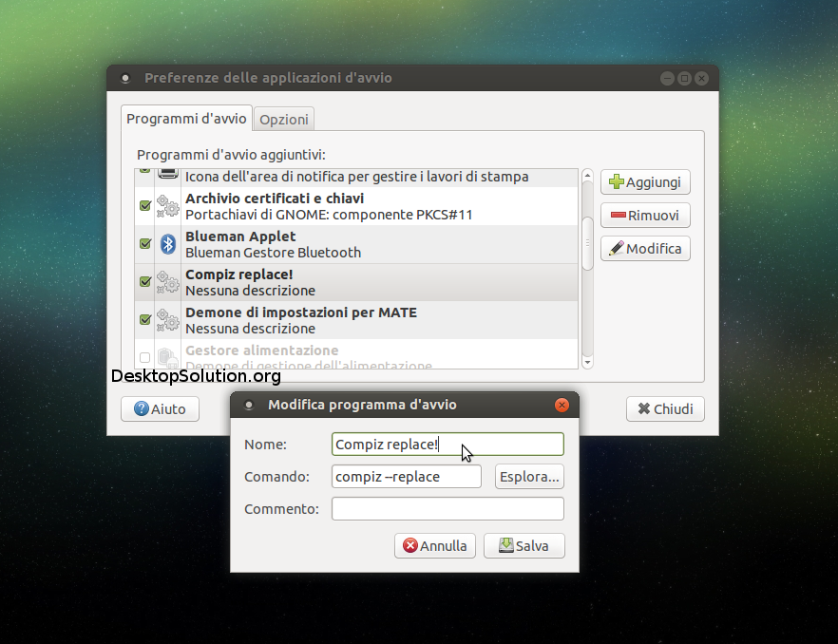Click the Comando input field
The width and height of the screenshot is (838, 644).
(x=407, y=476)
